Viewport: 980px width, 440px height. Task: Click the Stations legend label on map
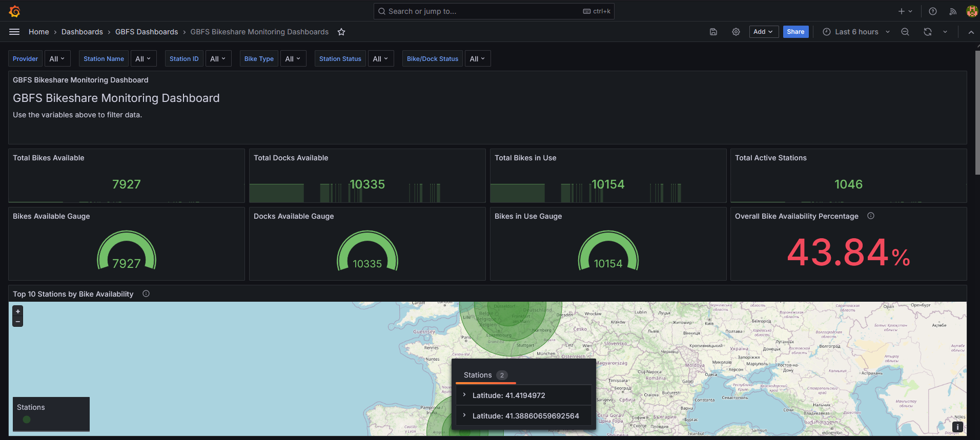click(x=31, y=407)
